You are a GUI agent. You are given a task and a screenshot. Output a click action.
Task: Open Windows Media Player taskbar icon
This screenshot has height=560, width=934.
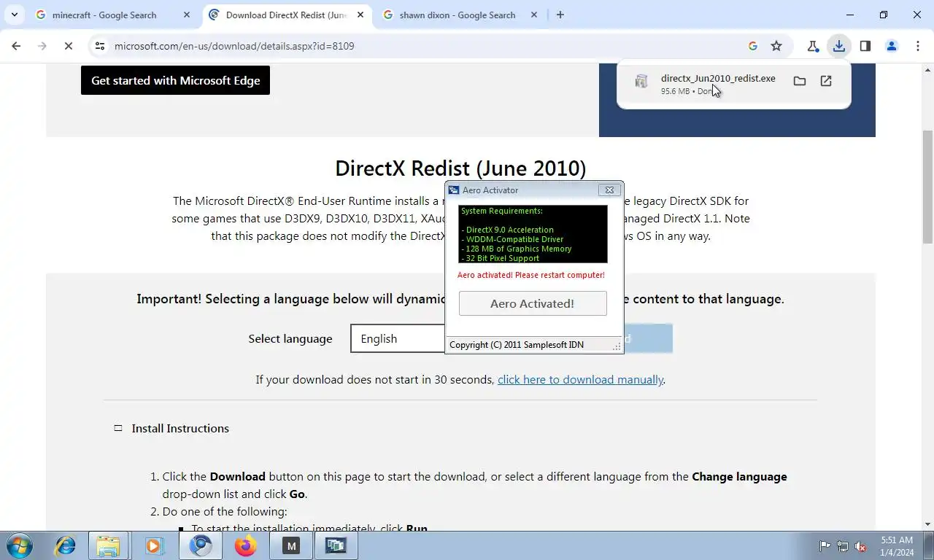tap(153, 545)
